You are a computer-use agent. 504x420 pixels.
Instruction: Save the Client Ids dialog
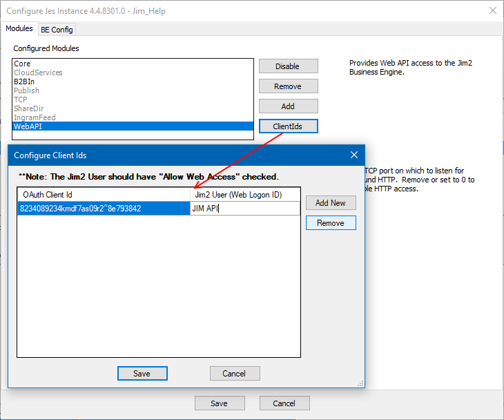(142, 373)
